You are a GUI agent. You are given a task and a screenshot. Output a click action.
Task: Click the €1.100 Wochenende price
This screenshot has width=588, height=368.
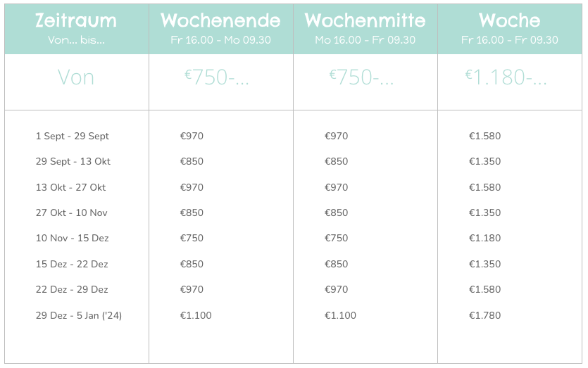[x=196, y=315]
